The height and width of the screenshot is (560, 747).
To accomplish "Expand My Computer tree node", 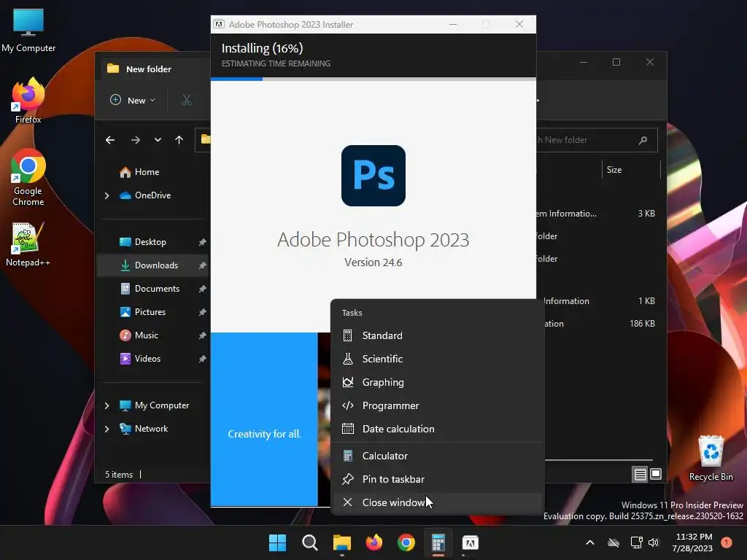I will [x=107, y=405].
